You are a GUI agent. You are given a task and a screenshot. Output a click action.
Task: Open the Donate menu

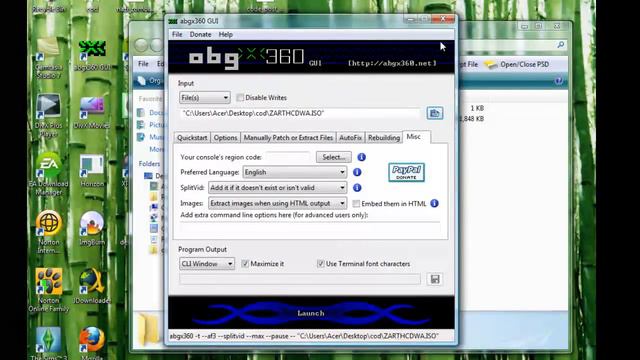point(200,35)
